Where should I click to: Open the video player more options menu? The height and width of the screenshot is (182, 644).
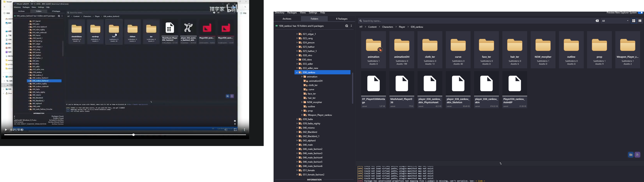coord(245,130)
